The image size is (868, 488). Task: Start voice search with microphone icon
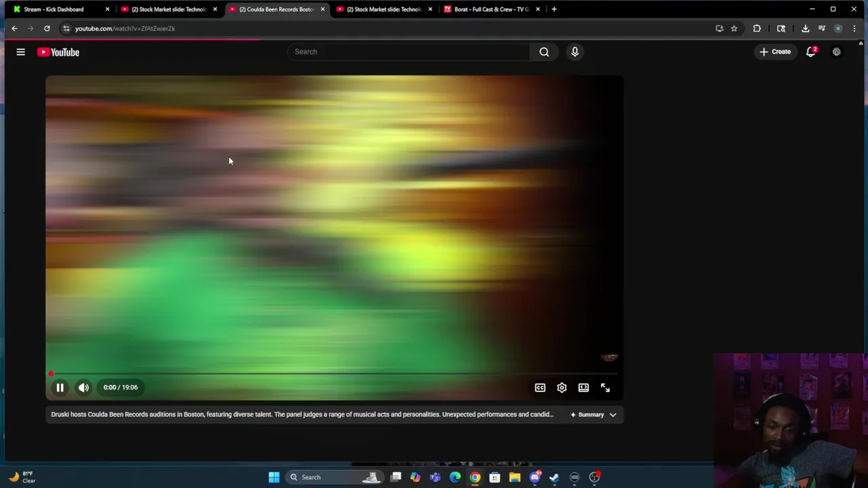[574, 52]
